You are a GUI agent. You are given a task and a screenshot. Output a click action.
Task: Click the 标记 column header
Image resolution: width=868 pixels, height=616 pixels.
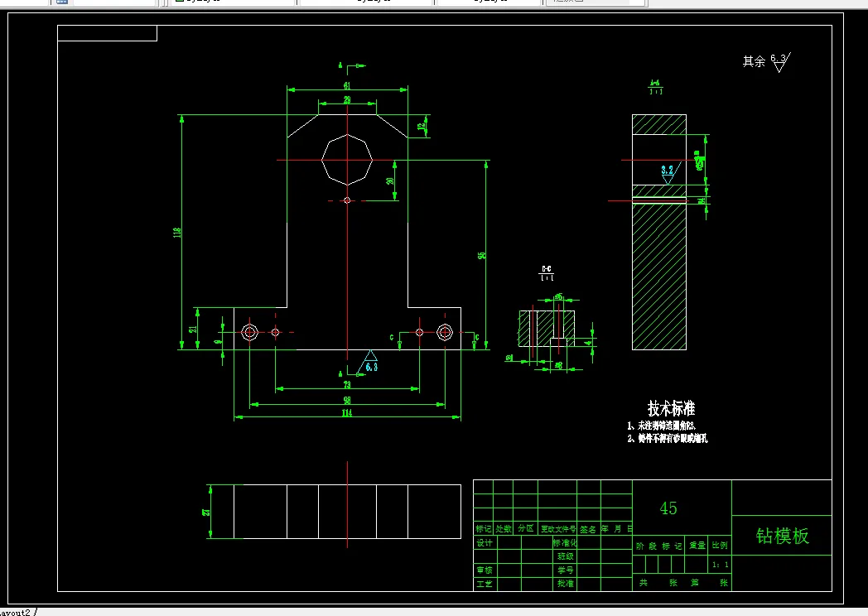pyautogui.click(x=483, y=528)
